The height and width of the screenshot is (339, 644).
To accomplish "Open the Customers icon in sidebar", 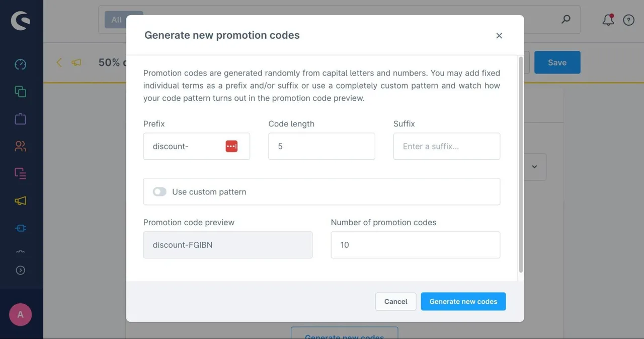I will pos(20,146).
